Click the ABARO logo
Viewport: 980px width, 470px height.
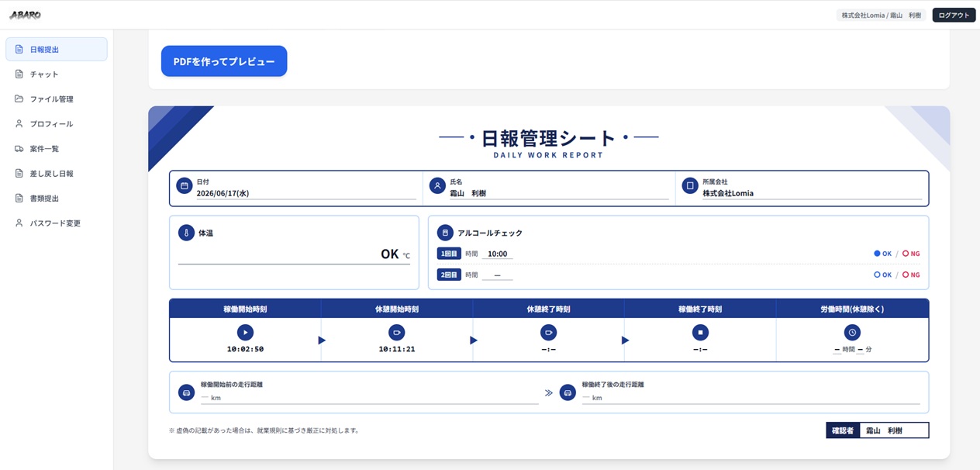point(25,15)
